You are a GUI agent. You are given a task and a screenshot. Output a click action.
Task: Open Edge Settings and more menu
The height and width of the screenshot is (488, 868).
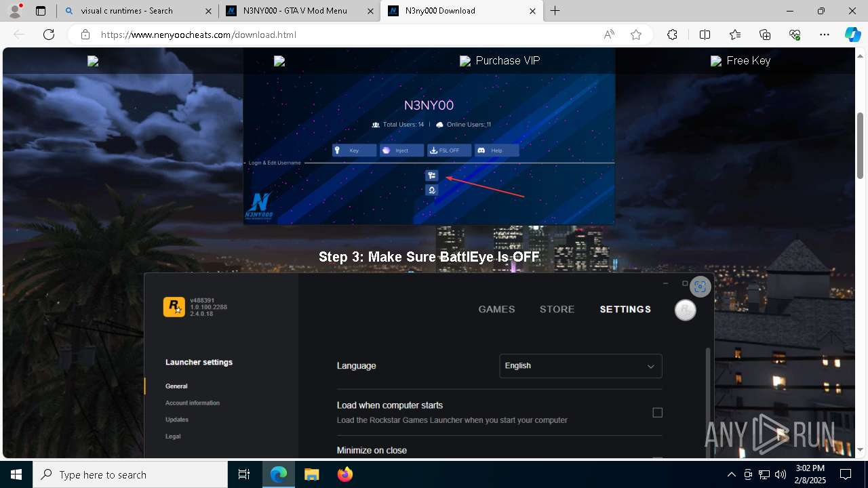(825, 35)
